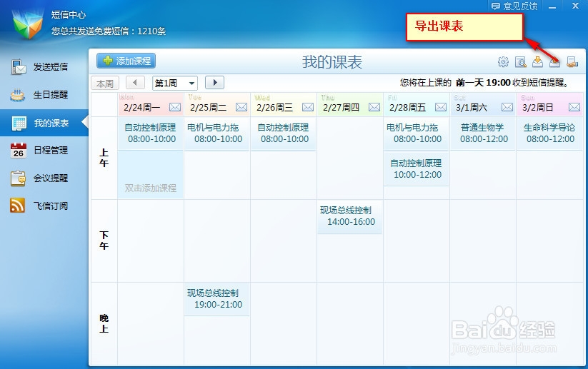Open timetable settings gear icon
The image size is (588, 369).
(x=503, y=62)
